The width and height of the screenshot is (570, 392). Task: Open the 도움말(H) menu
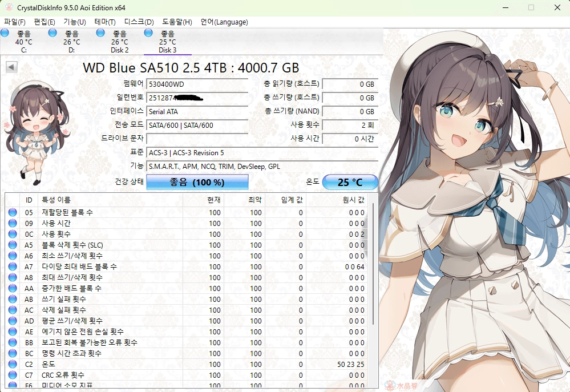[x=177, y=22]
